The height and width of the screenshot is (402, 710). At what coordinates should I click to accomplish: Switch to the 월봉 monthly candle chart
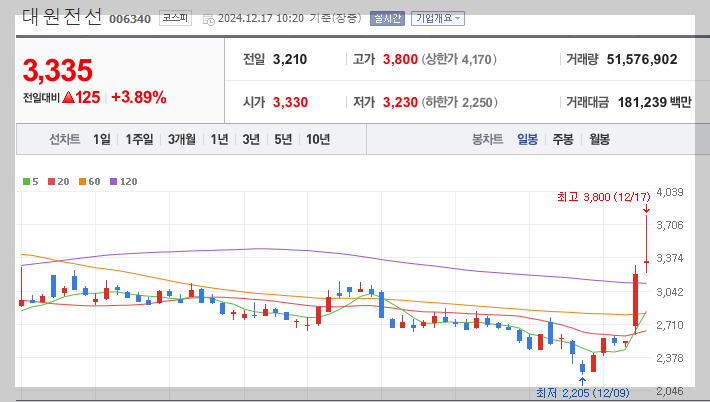tap(599, 139)
